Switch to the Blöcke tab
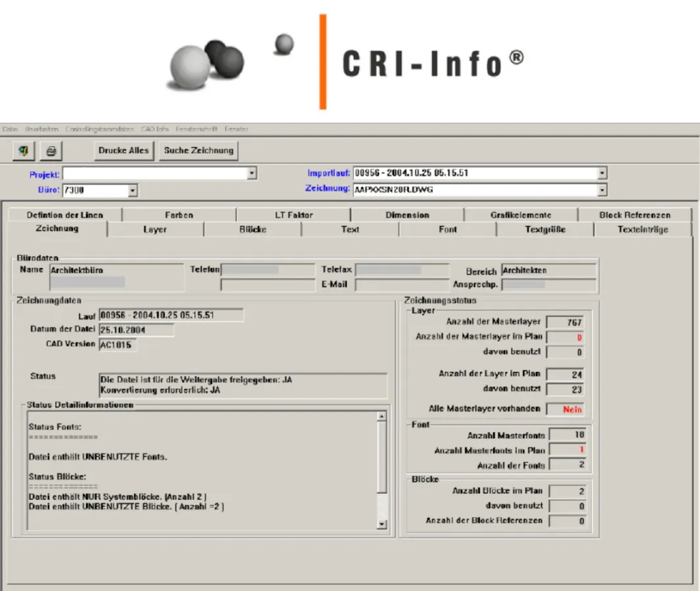This screenshot has width=700, height=591. point(253,229)
